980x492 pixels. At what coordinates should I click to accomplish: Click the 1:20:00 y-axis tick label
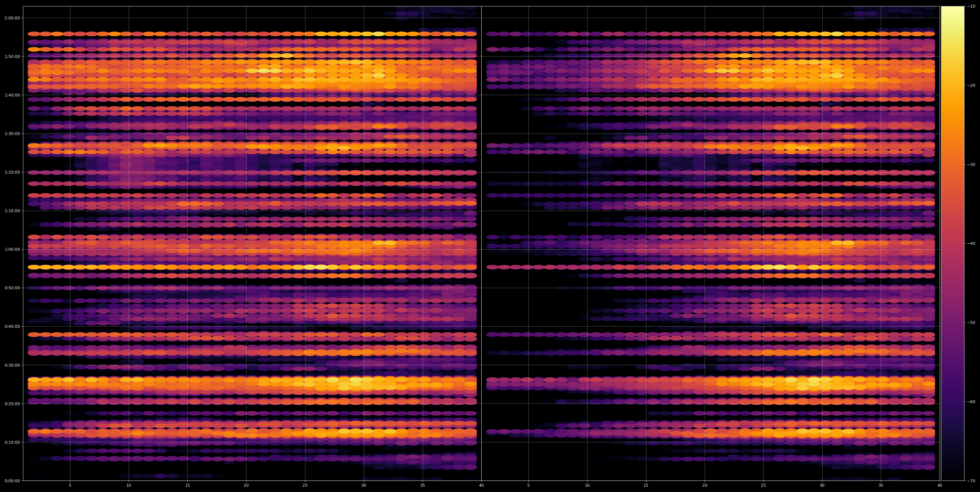coord(13,172)
